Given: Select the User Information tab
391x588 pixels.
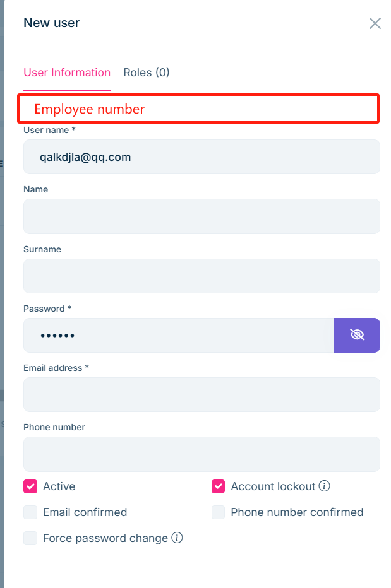Looking at the screenshot, I should click(67, 73).
